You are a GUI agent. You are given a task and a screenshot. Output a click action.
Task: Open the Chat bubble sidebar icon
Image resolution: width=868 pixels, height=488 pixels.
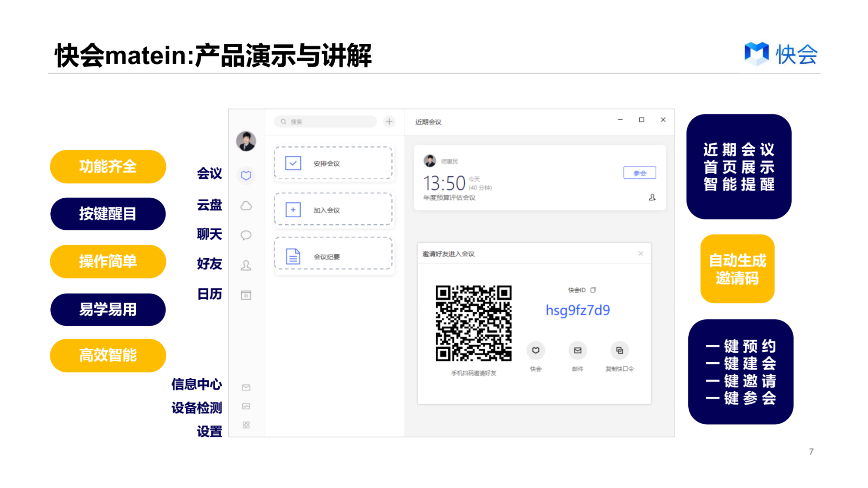coord(246,235)
